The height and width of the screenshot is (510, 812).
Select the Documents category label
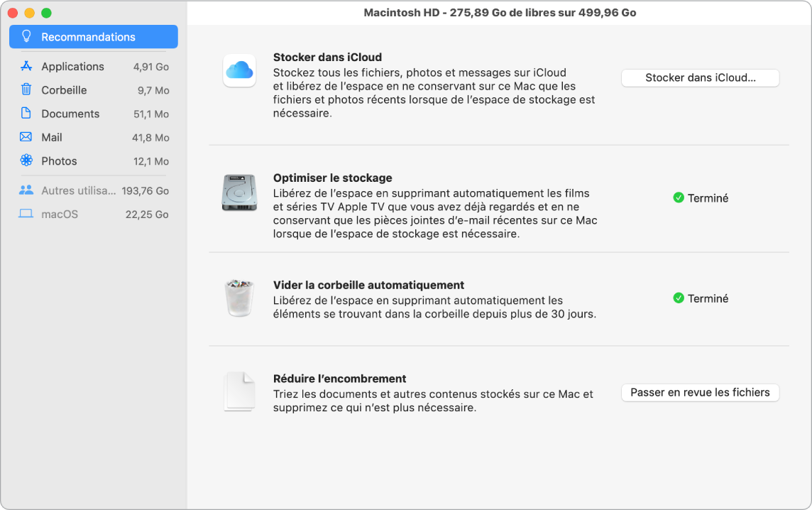coord(70,114)
